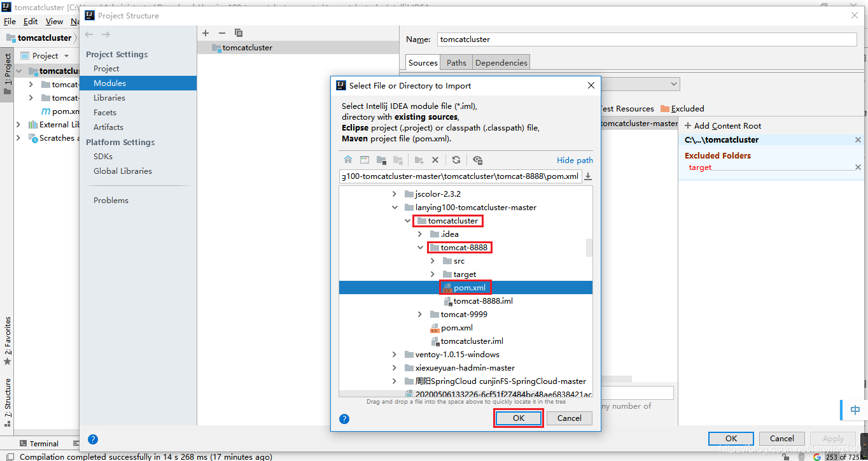Viewport: 868px width, 461px height.
Task: Switch to the Dependencies tab
Action: [x=501, y=62]
